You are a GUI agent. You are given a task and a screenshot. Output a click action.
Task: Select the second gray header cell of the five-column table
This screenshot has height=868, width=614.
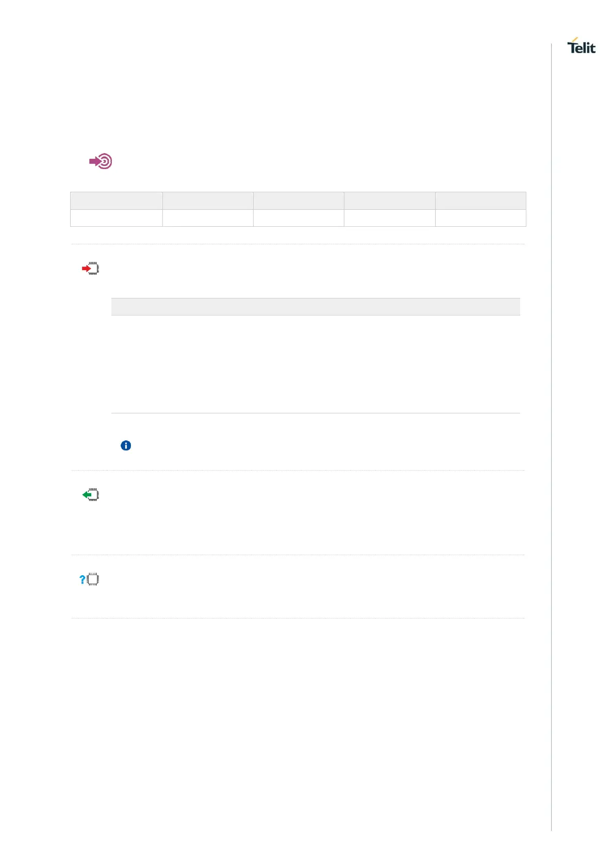pyautogui.click(x=208, y=201)
